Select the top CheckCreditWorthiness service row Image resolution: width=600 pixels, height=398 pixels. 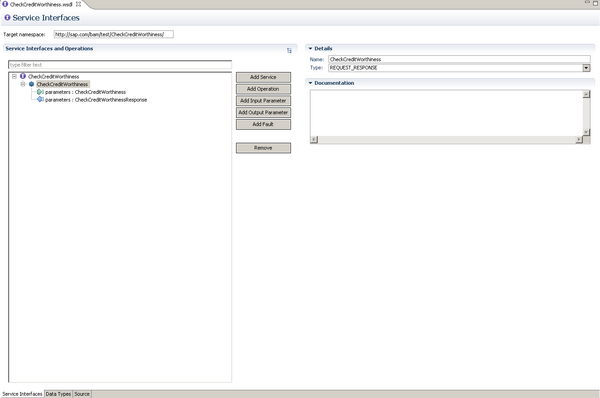54,77
